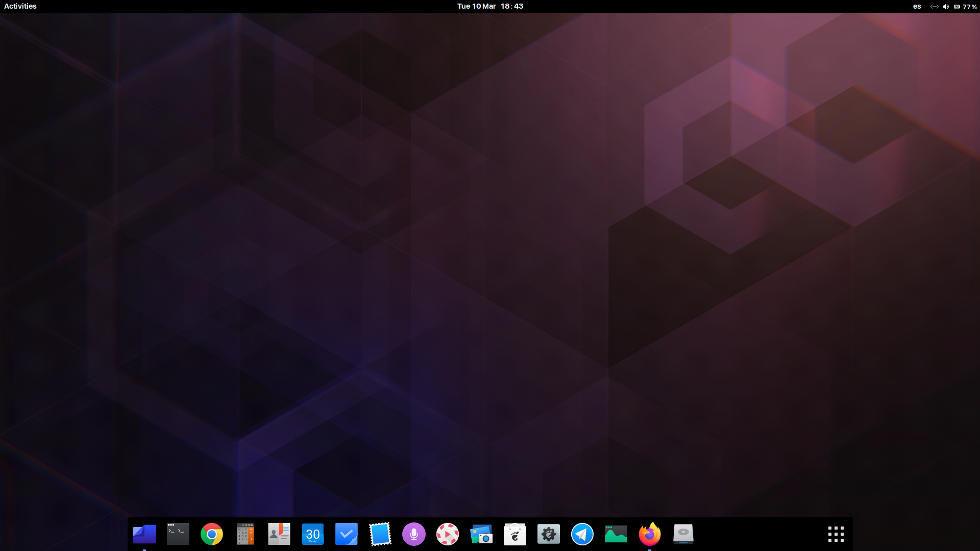The width and height of the screenshot is (980, 551).
Task: Open the To Do checkmark app
Action: pos(347,534)
